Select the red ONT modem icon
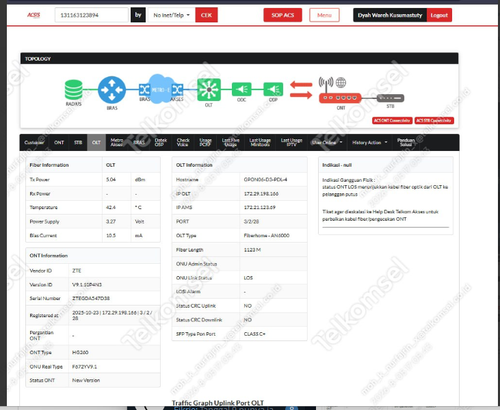500x410 pixels. click(x=340, y=98)
